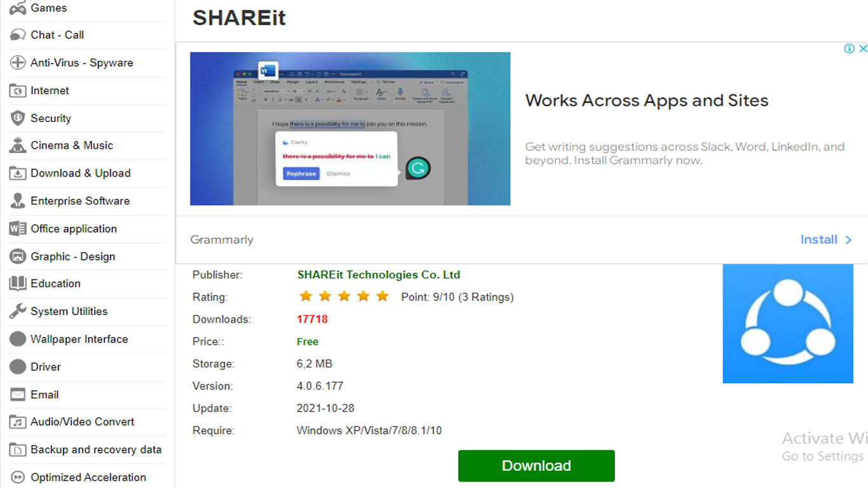This screenshot has width=868, height=488.
Task: Expand the Install link chevron arrow
Action: [848, 240]
